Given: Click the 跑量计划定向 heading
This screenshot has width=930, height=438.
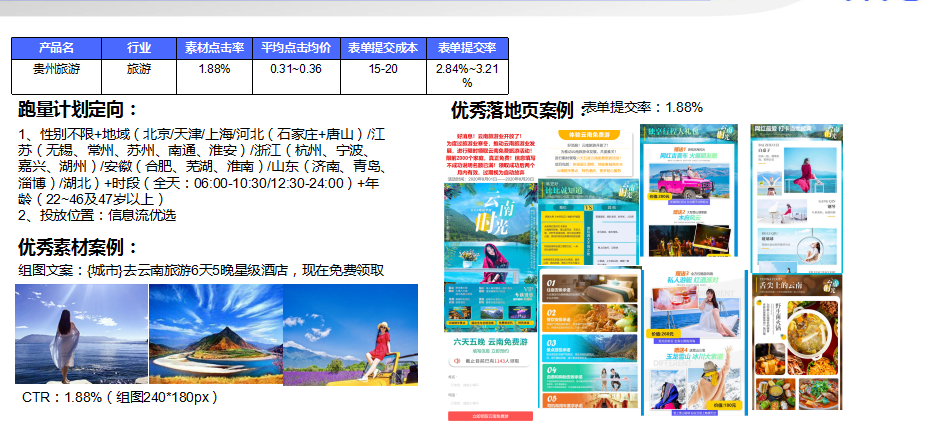Looking at the screenshot, I should pyautogui.click(x=78, y=109).
